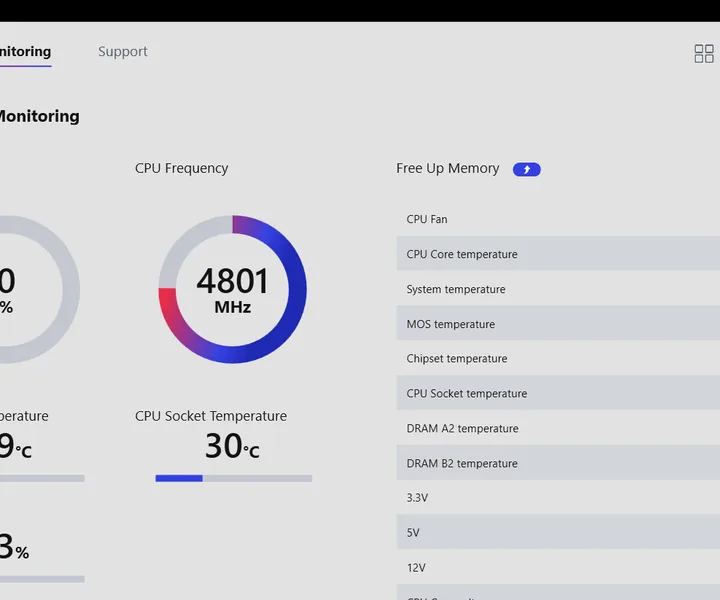Click the 30°C socket temperature value
This screenshot has height=600, width=720.
[232, 446]
